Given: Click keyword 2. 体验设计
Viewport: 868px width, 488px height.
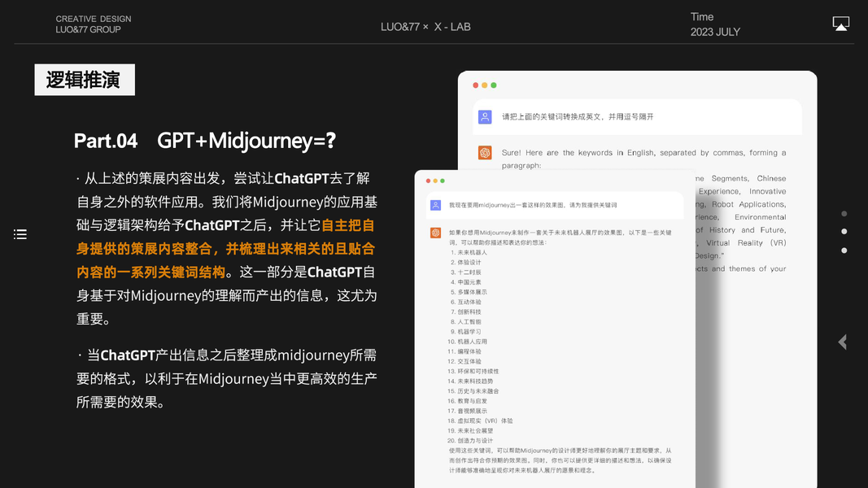Looking at the screenshot, I should tap(465, 262).
